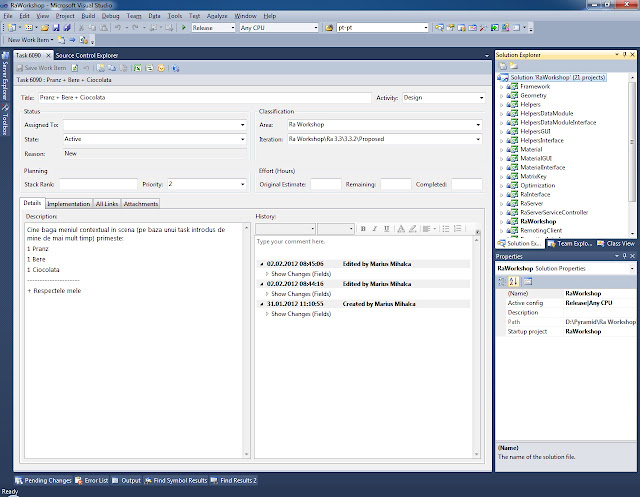Screen dimensions: 640x497
Task: Click Find in Files icon left of pt-pt box
Action: coord(329,28)
